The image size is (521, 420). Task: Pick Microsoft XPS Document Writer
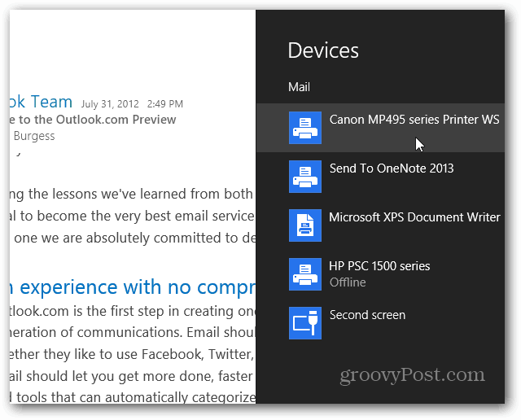coord(380,225)
